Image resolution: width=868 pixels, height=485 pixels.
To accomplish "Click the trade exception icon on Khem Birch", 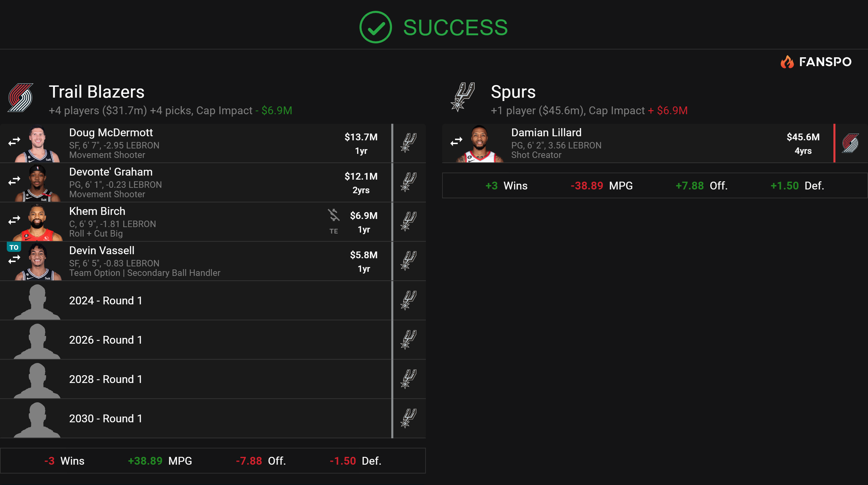I will [334, 215].
